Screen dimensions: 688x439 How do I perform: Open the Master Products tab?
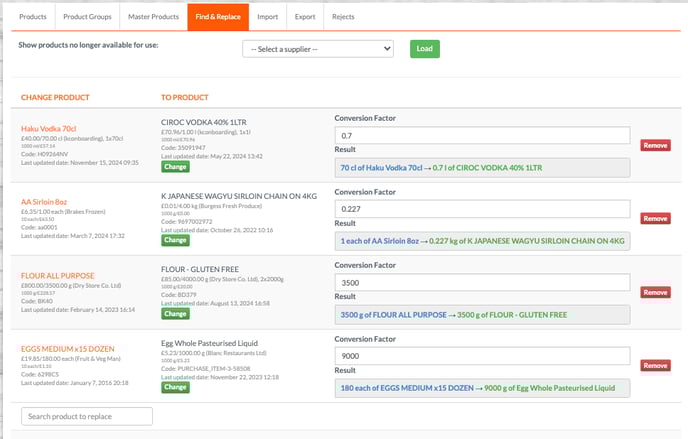[x=154, y=17]
